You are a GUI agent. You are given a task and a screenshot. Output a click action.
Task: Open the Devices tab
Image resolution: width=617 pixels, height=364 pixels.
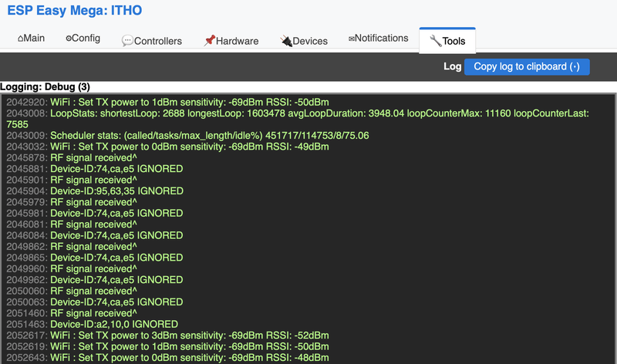click(x=304, y=41)
